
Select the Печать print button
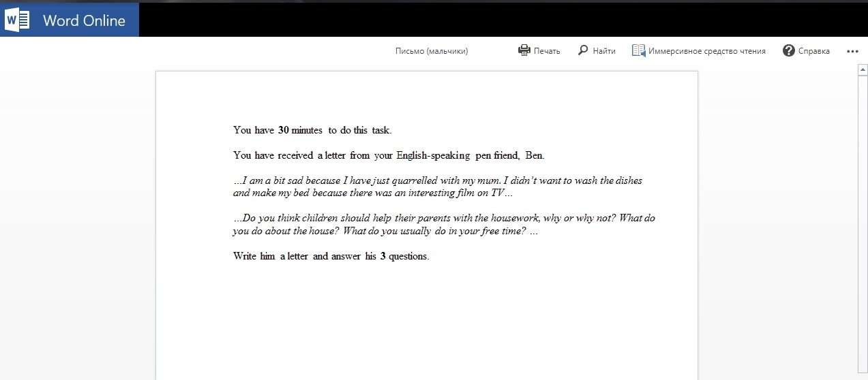tap(539, 50)
